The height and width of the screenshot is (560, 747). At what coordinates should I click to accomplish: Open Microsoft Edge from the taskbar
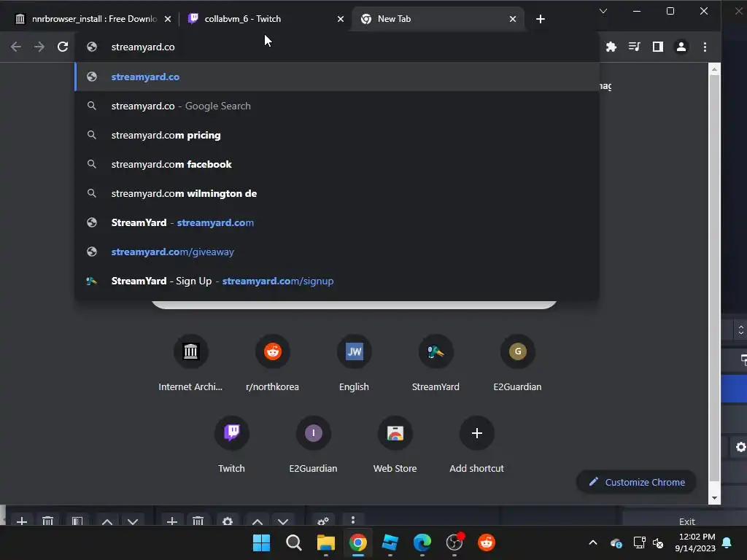point(422,542)
